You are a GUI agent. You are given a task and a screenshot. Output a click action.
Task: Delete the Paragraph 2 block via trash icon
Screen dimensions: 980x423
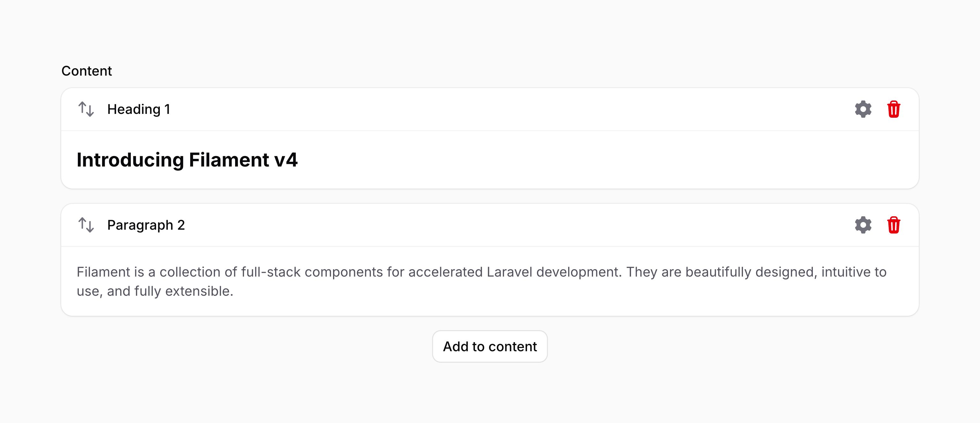pos(893,225)
